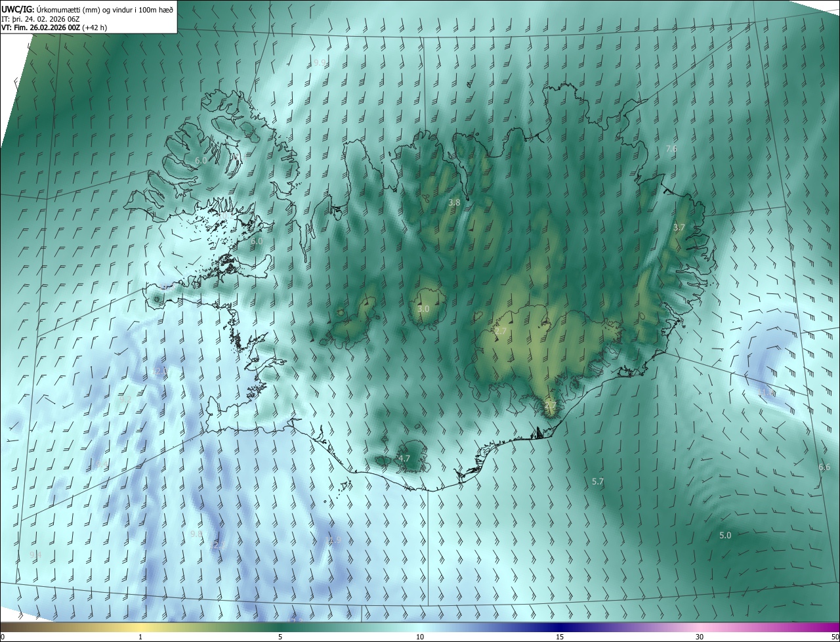Pick the yellow colour above tick 1
The height and width of the screenshot is (642, 840).
(140, 627)
